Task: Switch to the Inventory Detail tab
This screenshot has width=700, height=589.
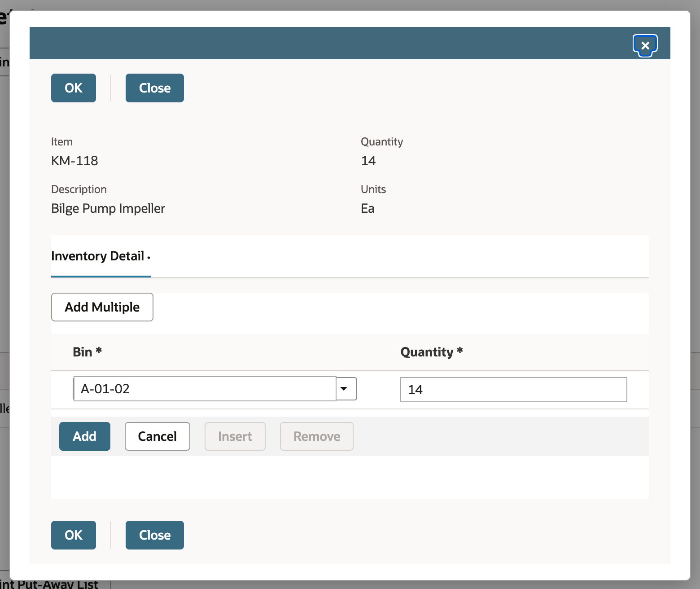Action: click(101, 256)
